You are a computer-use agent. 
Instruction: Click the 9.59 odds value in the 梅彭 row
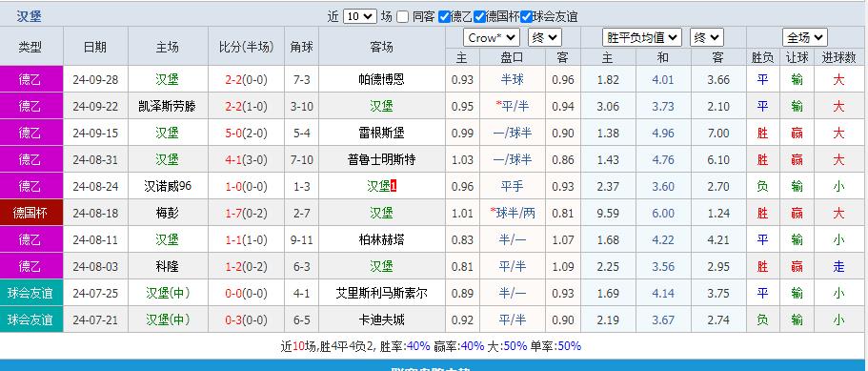tap(608, 213)
